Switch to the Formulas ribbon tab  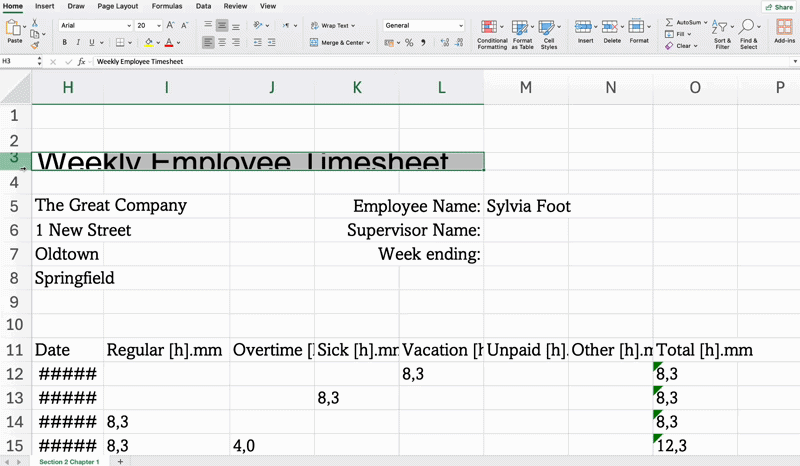point(166,6)
